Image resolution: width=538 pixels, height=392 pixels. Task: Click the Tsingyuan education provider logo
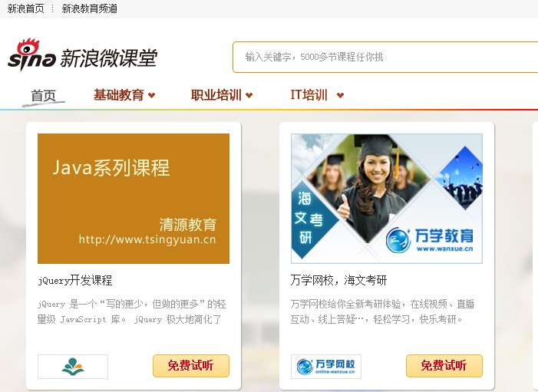coord(73,367)
